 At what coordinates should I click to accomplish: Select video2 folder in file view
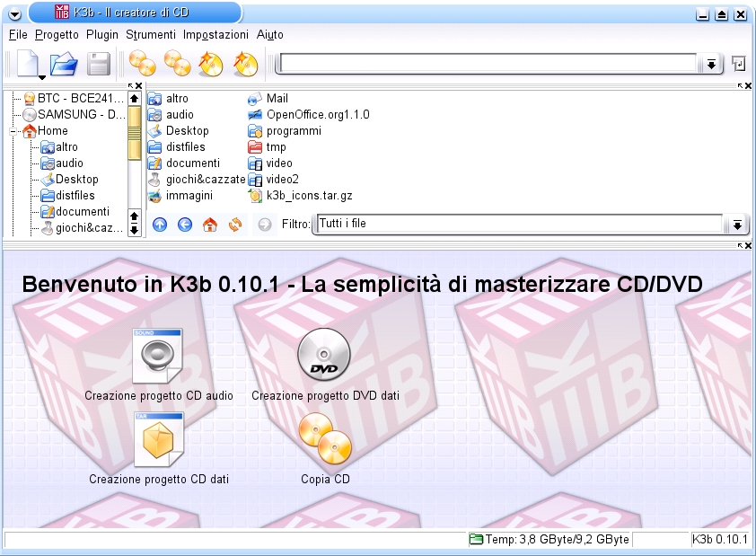[273, 180]
